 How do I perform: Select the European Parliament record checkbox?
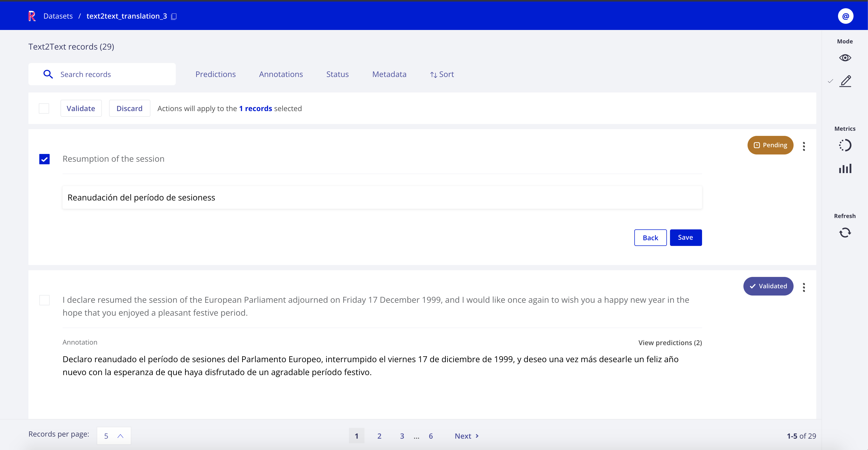(44, 300)
